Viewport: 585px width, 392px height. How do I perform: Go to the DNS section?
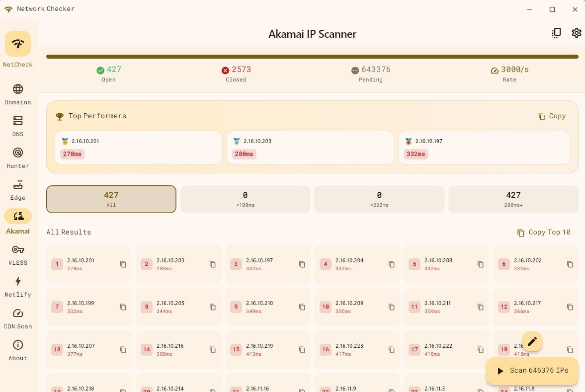(18, 126)
